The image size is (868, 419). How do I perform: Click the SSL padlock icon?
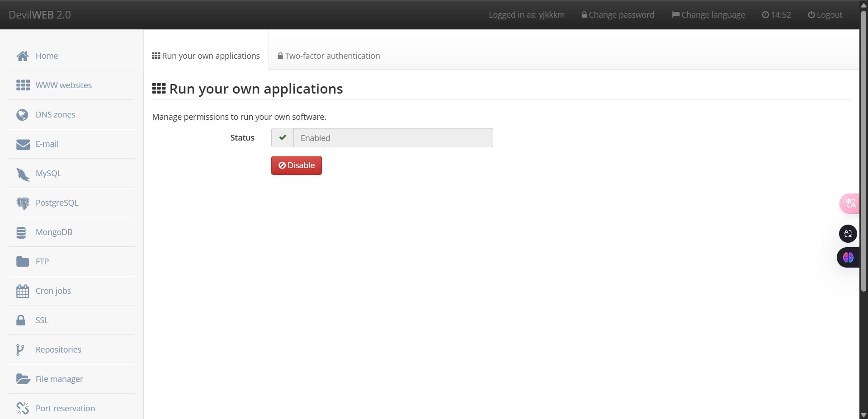click(x=21, y=320)
